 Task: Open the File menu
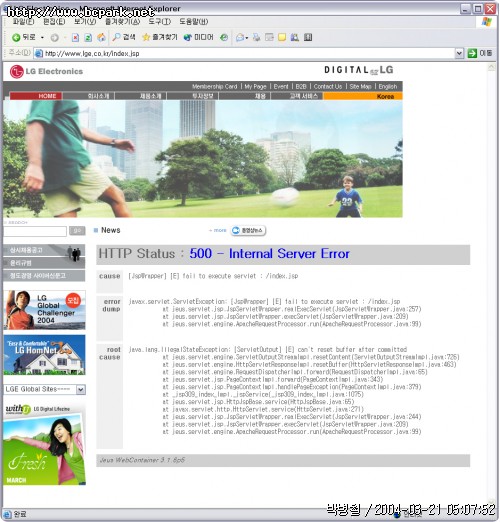coord(23,22)
